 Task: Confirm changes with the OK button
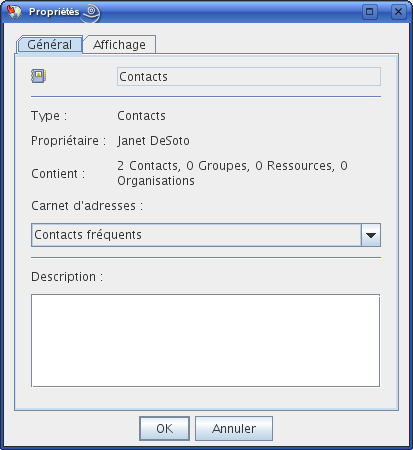[164, 428]
